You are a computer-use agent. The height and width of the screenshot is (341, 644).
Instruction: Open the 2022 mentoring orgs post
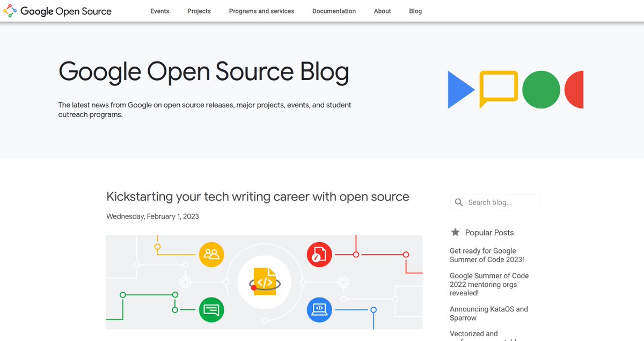point(489,284)
